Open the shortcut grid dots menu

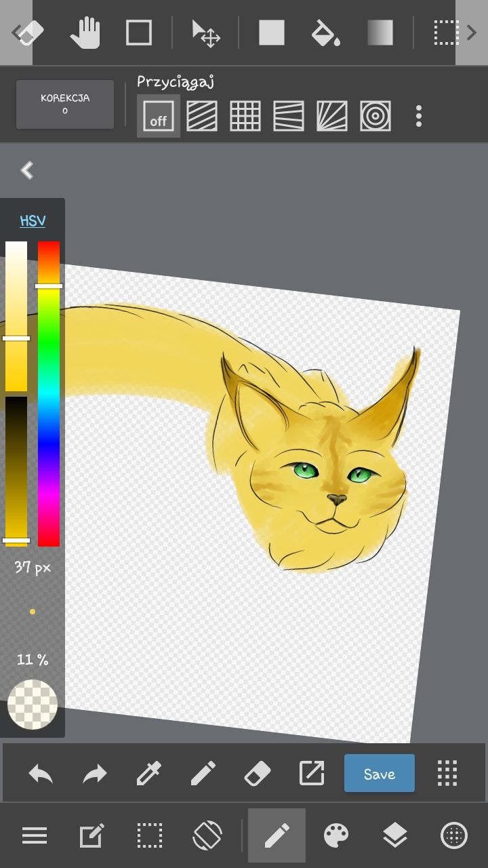[447, 774]
